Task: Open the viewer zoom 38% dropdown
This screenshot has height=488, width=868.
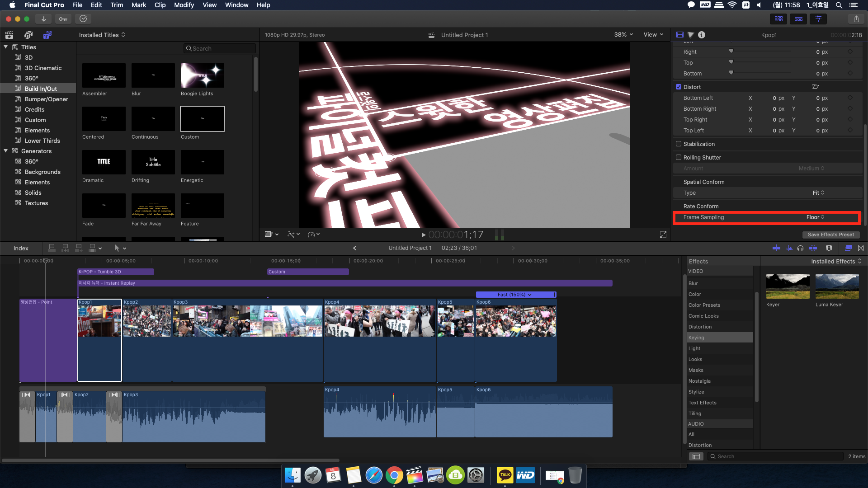Action: [x=623, y=35]
